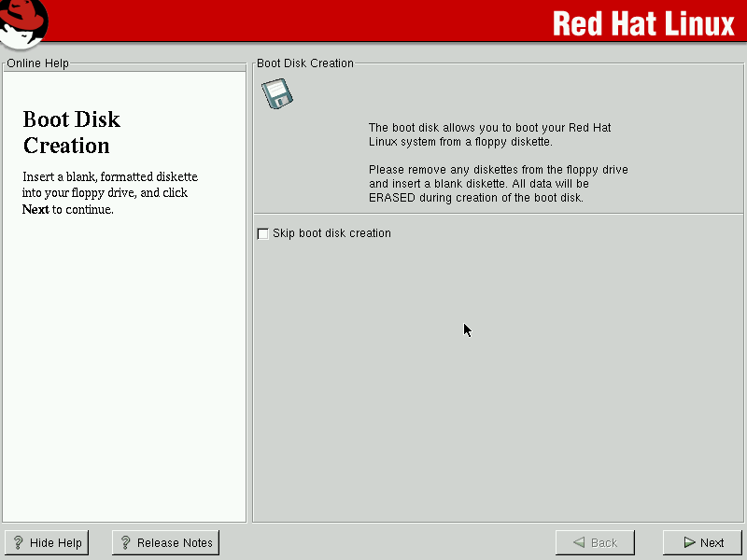Click the Online Help panel label
Screen dimensions: 747x560
pos(37,63)
